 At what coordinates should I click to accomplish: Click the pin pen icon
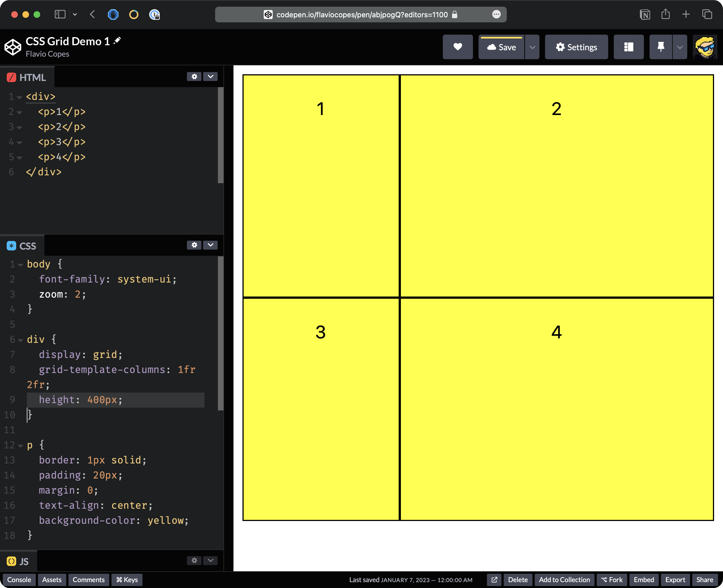(x=660, y=47)
